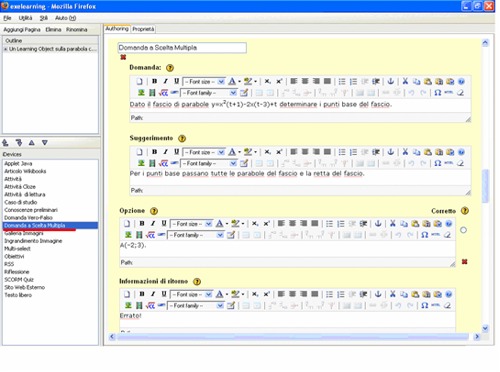The height and width of the screenshot is (372, 500).
Task: Open Font size dropdown in Domanda editor
Action: click(x=204, y=81)
